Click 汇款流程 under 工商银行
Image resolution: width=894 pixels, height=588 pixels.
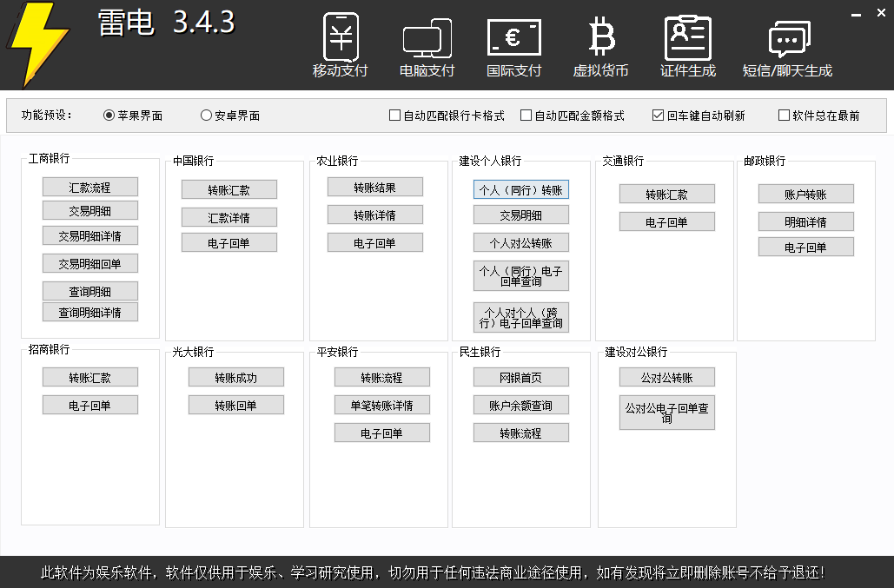[90, 187]
